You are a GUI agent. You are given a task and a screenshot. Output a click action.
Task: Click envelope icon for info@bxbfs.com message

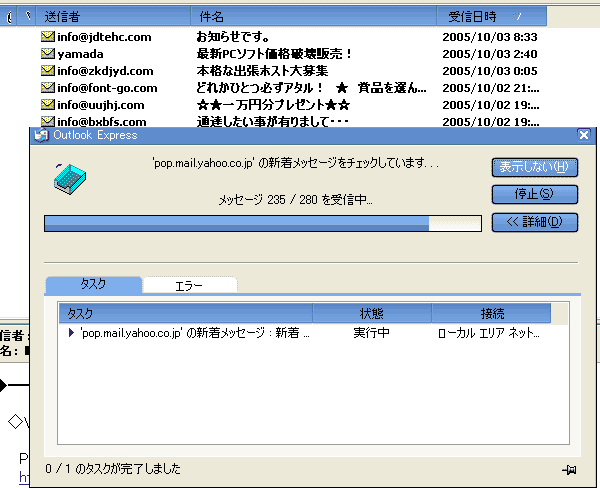tap(48, 121)
